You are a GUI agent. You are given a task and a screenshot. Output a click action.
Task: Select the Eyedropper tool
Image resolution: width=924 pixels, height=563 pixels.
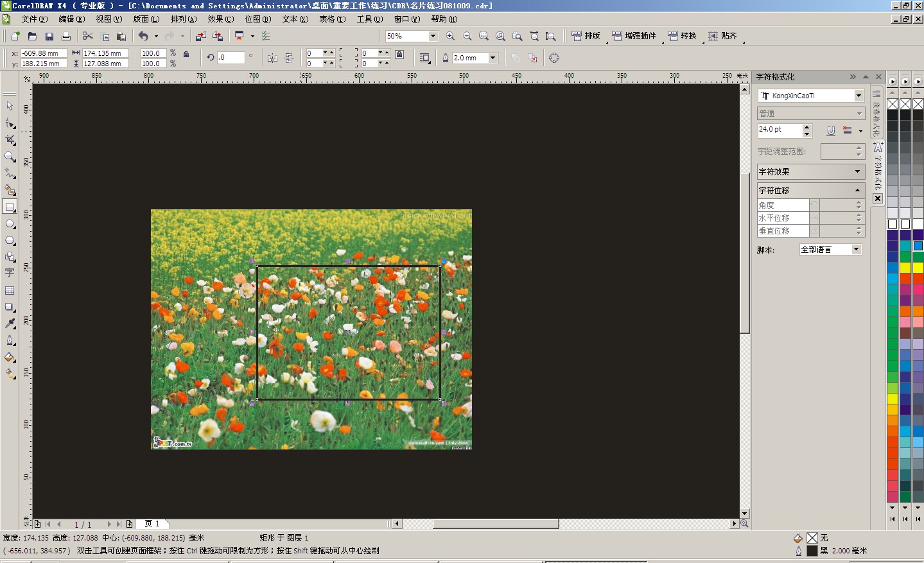click(x=10, y=324)
